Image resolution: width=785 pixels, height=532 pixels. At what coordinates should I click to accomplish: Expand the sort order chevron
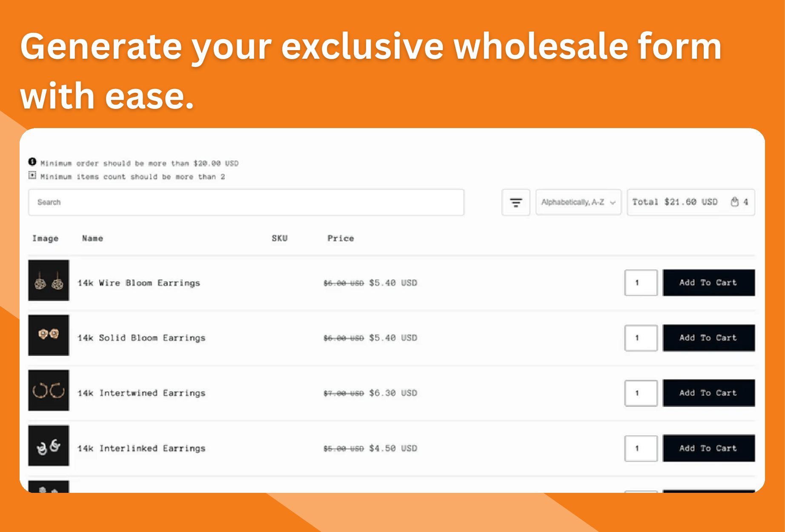612,202
